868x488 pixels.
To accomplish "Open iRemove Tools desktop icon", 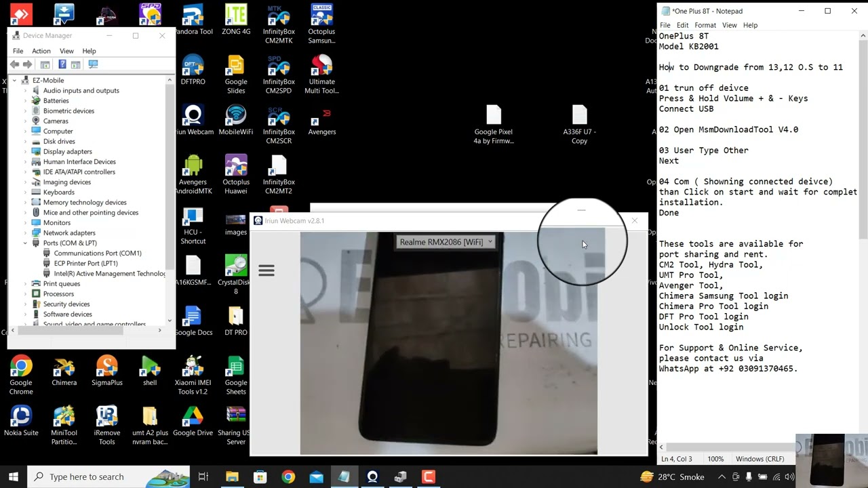I will pyautogui.click(x=107, y=426).
